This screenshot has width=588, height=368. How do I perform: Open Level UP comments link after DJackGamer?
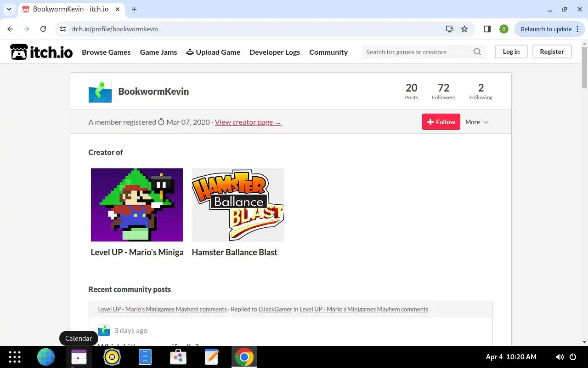point(364,309)
